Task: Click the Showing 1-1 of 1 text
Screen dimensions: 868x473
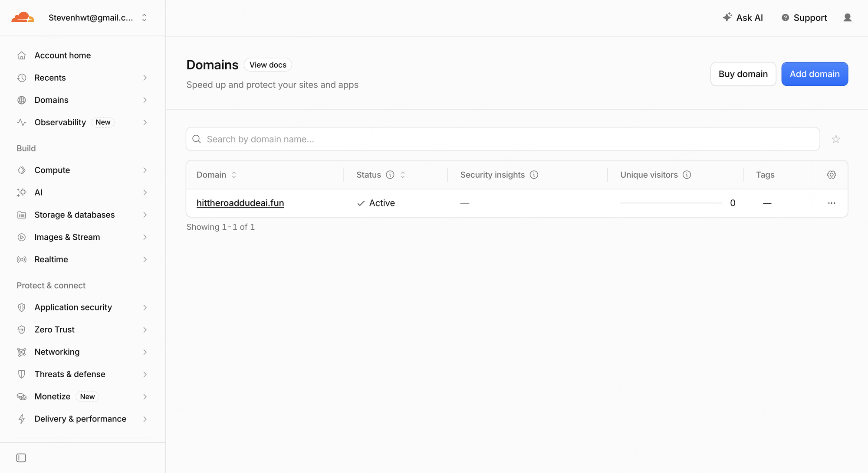Action: (220, 227)
